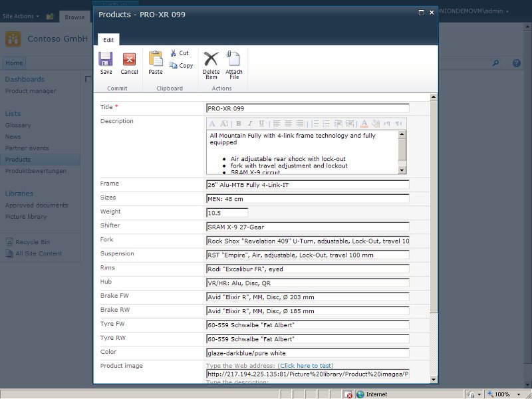Toggle italic in the Description editor toolbar

(250, 124)
